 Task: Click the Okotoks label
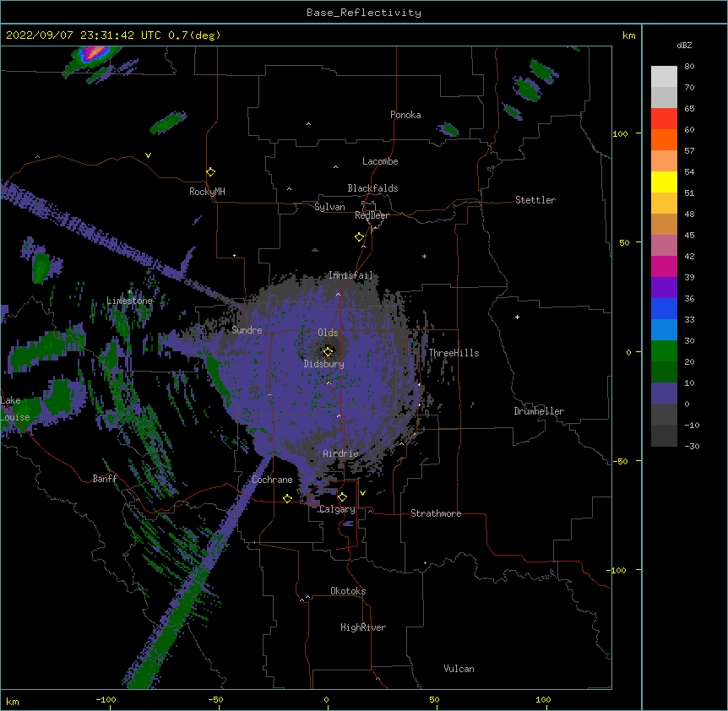point(348,591)
